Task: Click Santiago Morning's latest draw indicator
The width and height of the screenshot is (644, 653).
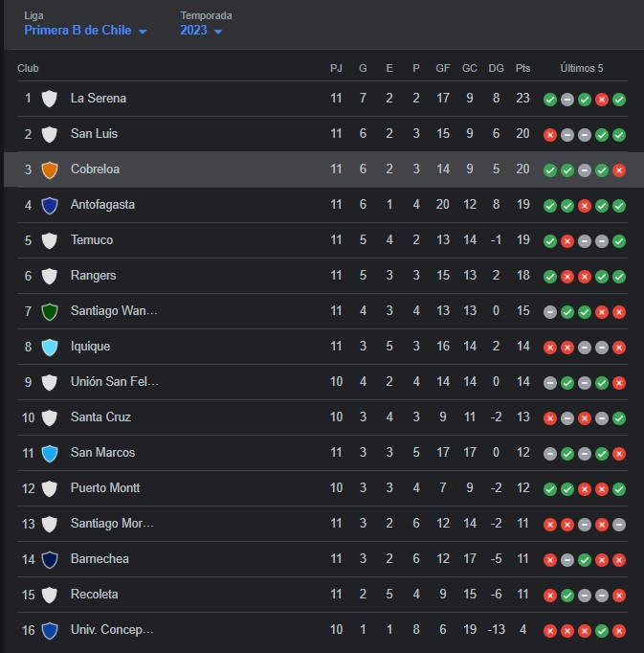Action: click(x=619, y=525)
